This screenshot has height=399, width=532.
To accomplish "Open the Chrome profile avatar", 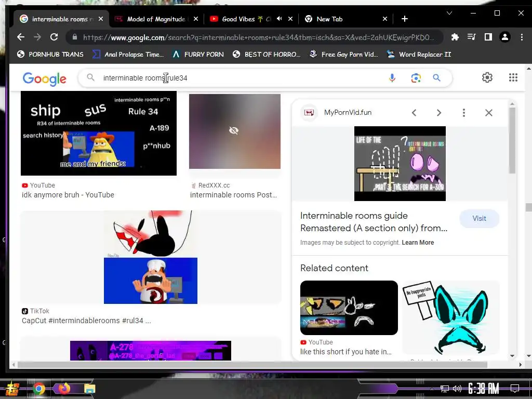I will tap(505, 37).
